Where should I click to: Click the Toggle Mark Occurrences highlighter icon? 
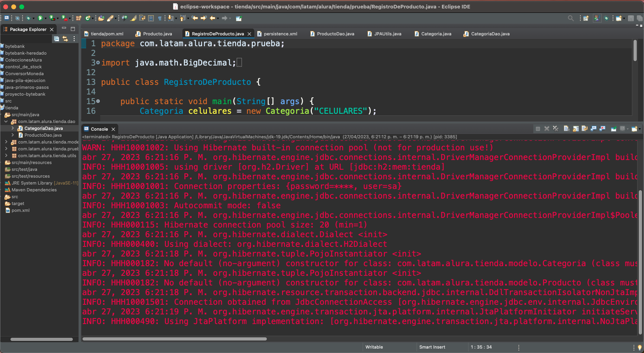pos(133,18)
